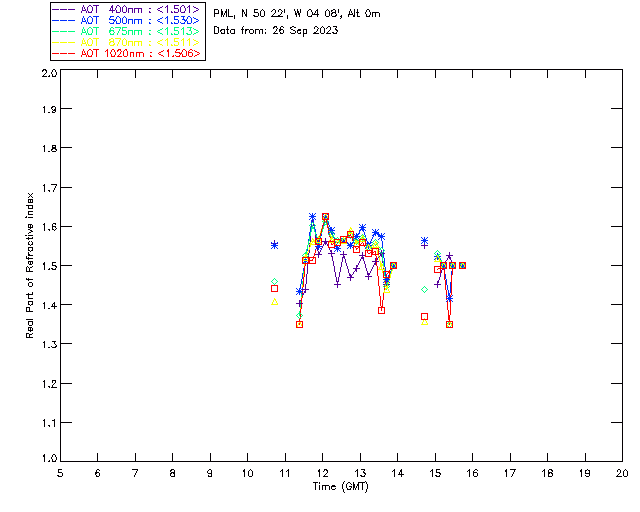The image size is (640, 512).
Task: Click the 1.2 y-axis tick label
Action: [49, 384]
